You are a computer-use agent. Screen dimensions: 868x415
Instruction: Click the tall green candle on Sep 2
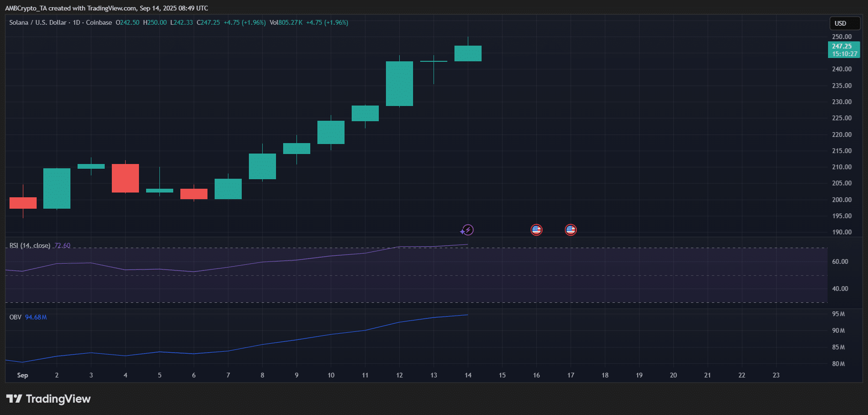tap(57, 188)
